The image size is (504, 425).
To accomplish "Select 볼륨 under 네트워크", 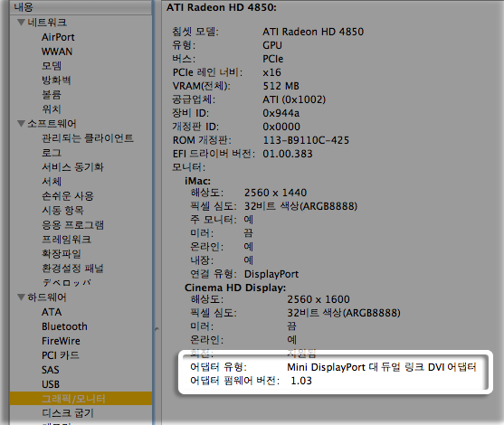I will point(52,95).
